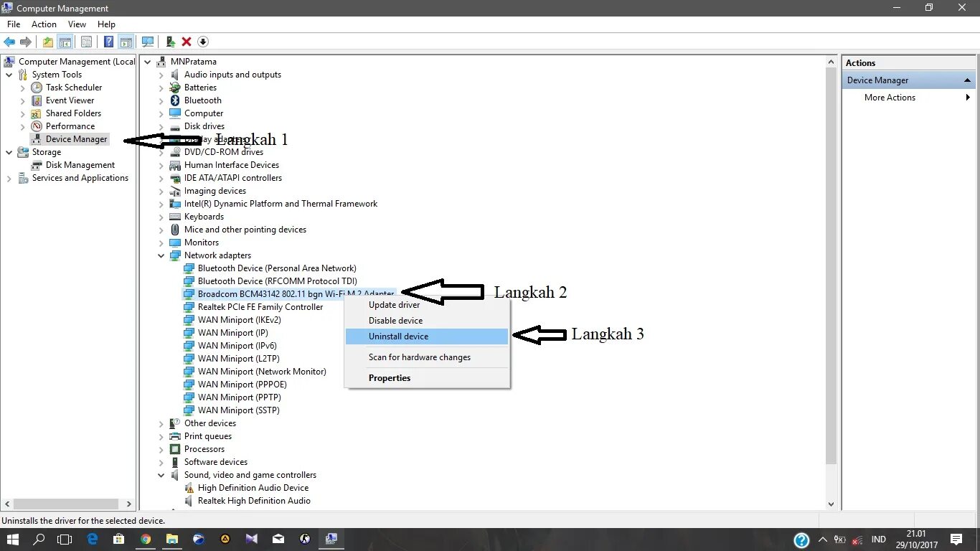
Task: Click the Scan for hardware changes monitor icon
Action: 148,42
